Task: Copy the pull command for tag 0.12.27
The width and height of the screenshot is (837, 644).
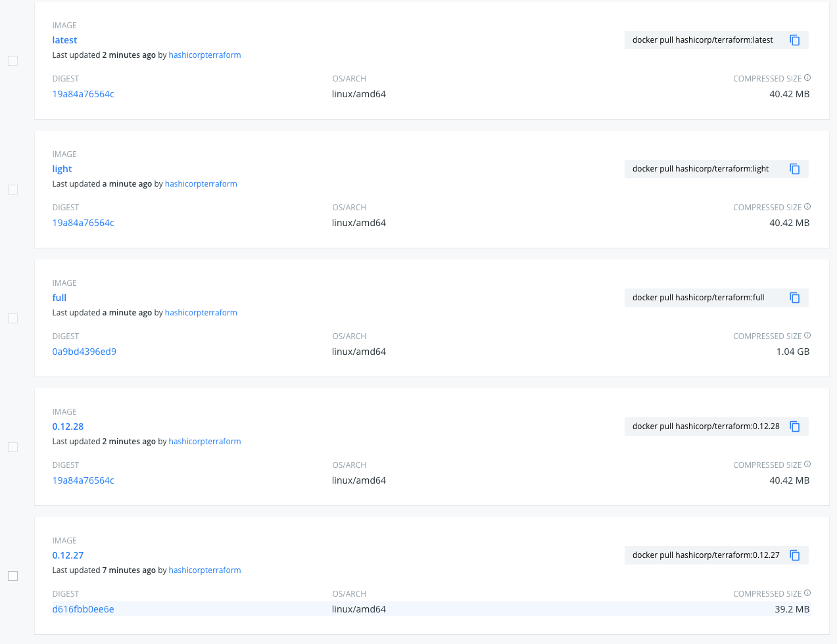Action: pos(794,555)
